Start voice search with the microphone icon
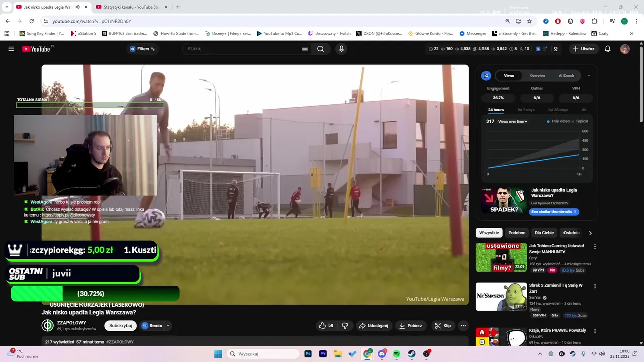This screenshot has height=362, width=644. pyautogui.click(x=341, y=49)
